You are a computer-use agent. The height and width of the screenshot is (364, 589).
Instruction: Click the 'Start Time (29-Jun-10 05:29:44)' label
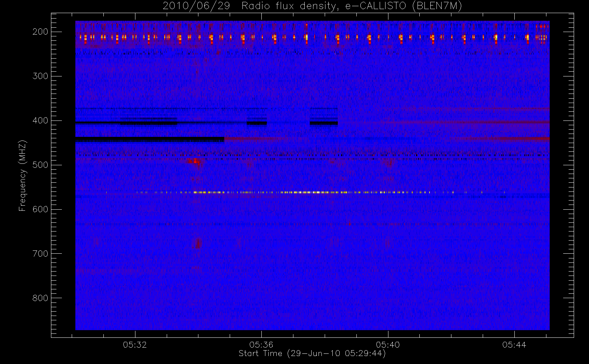point(312,353)
